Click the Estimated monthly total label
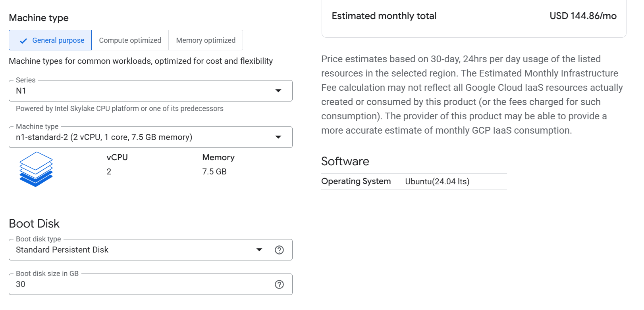Viewport: 644px width, 310px height. (384, 16)
